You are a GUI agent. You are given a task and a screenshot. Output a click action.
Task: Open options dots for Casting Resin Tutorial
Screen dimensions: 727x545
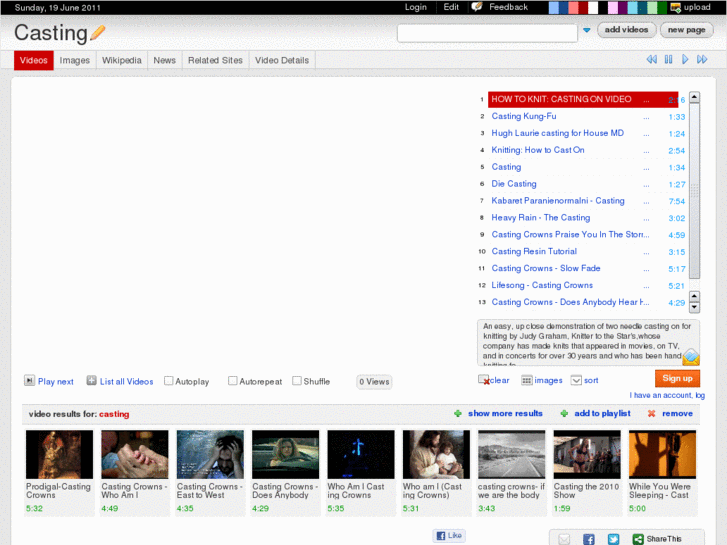tap(646, 253)
